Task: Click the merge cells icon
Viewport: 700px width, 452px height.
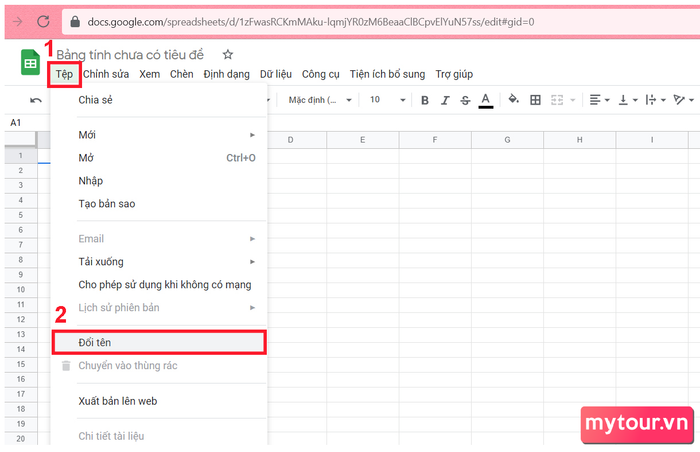Action: [x=557, y=100]
